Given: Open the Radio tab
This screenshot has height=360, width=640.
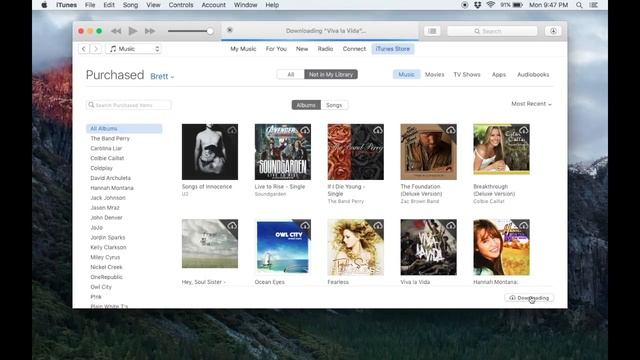Looking at the screenshot, I should click(325, 49).
